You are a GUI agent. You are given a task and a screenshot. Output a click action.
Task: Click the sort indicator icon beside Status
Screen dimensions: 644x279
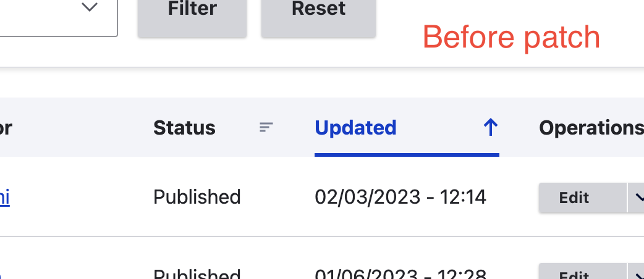click(266, 128)
